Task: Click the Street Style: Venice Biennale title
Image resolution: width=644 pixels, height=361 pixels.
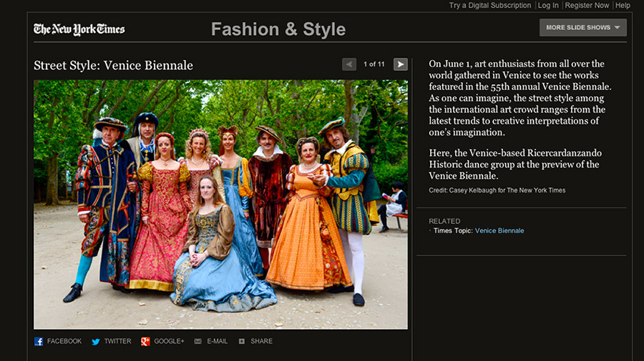Action: [x=113, y=66]
